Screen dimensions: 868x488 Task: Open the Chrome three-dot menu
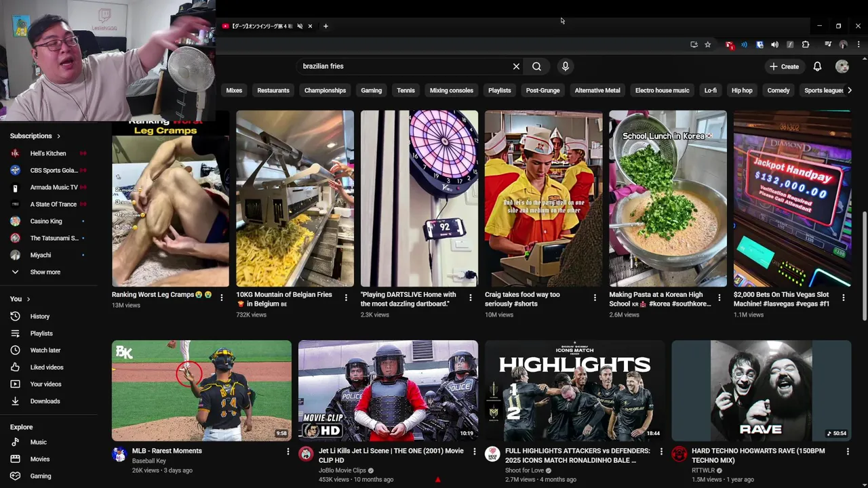tap(859, 45)
